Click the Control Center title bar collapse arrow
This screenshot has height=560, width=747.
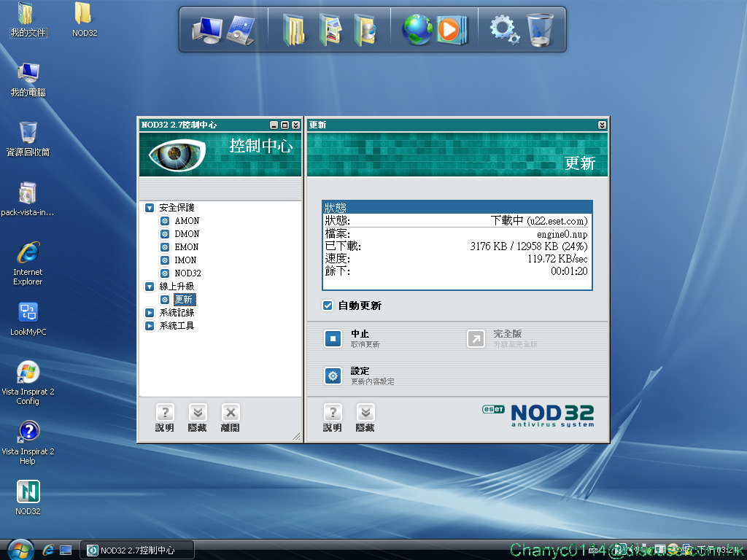click(296, 125)
